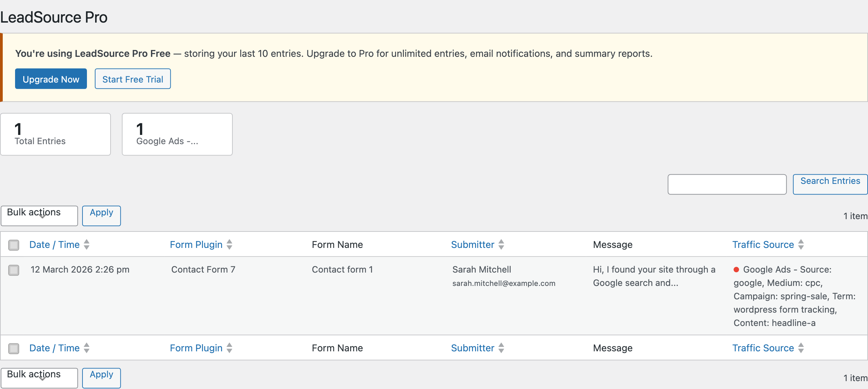The image size is (868, 389).
Task: Open the bottom Bulk actions dropdown
Action: (x=39, y=377)
